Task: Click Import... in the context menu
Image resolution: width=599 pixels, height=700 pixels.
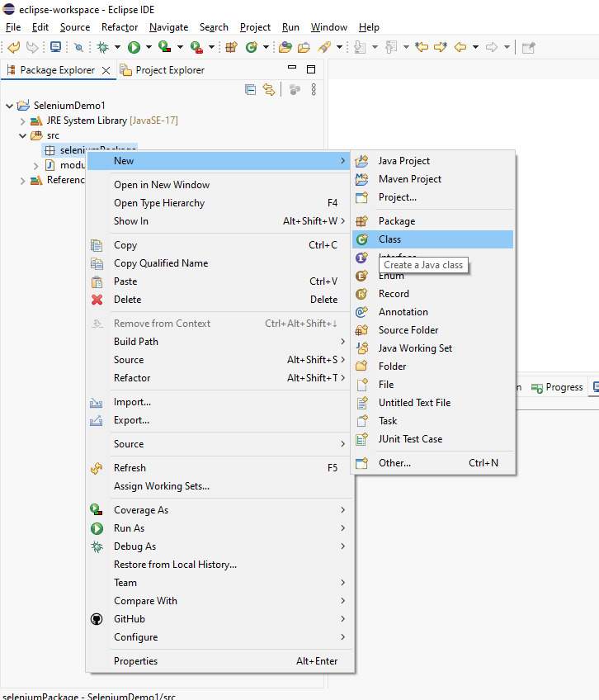Action: (219, 402)
